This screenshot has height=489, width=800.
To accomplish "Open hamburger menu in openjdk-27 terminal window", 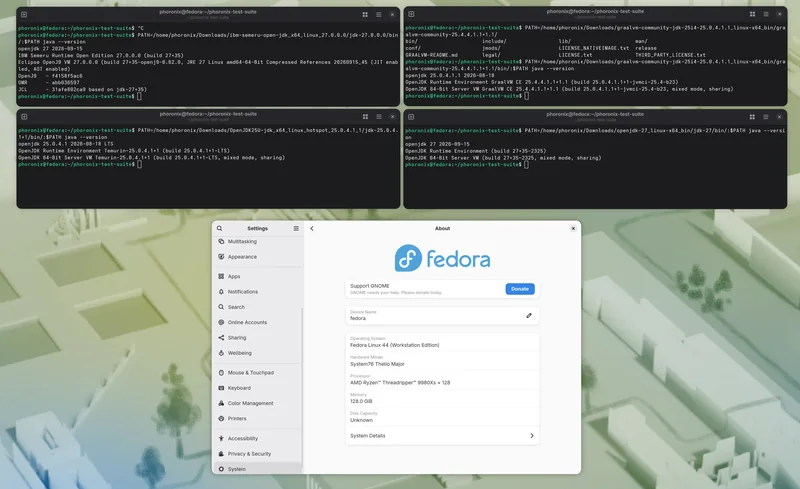I will point(766,117).
